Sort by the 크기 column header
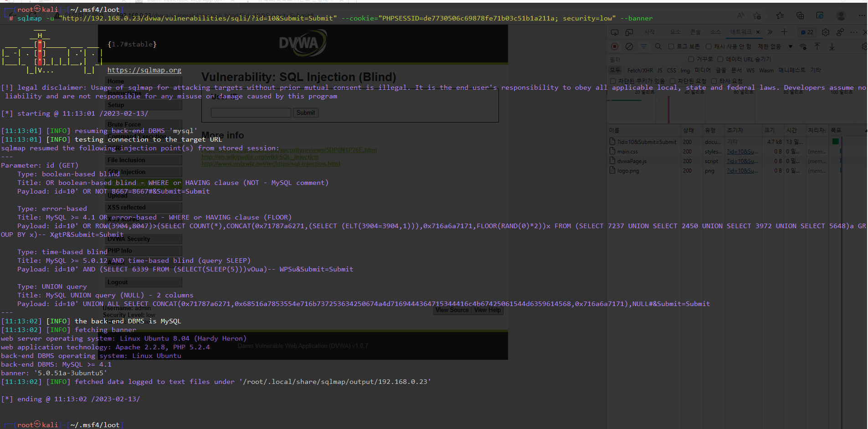The width and height of the screenshot is (868, 429). pos(773,130)
